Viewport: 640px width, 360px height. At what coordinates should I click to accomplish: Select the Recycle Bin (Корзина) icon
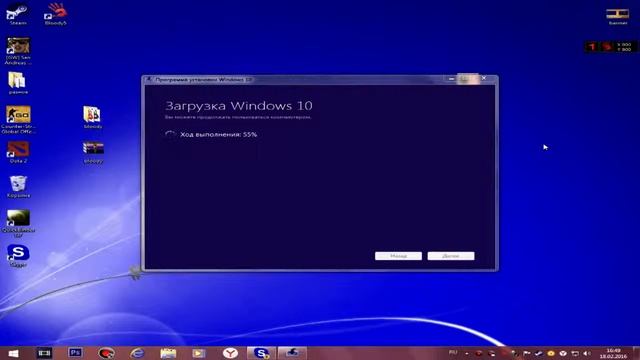coord(18,187)
